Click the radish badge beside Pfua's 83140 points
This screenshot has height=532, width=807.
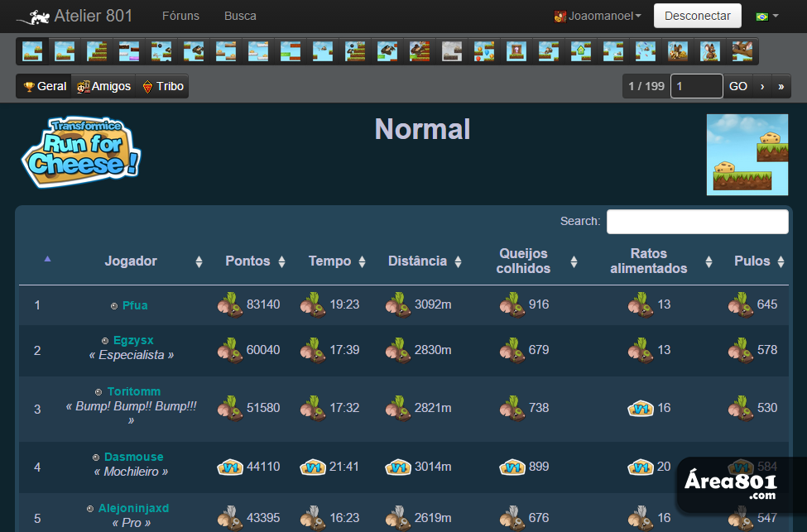(x=230, y=305)
